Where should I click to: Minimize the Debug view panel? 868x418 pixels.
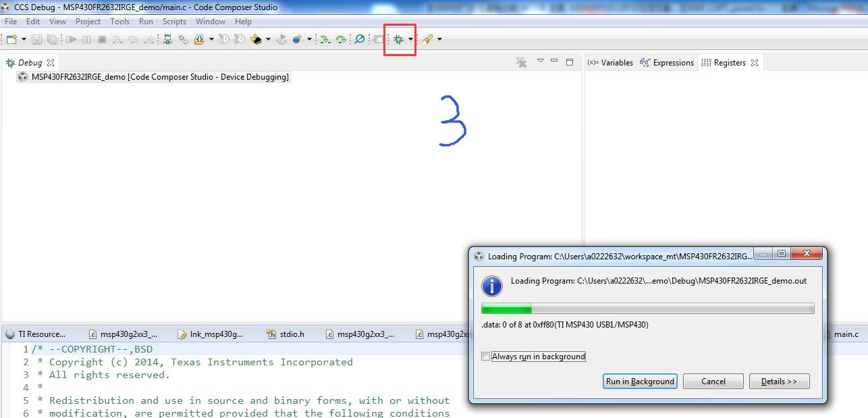[554, 61]
